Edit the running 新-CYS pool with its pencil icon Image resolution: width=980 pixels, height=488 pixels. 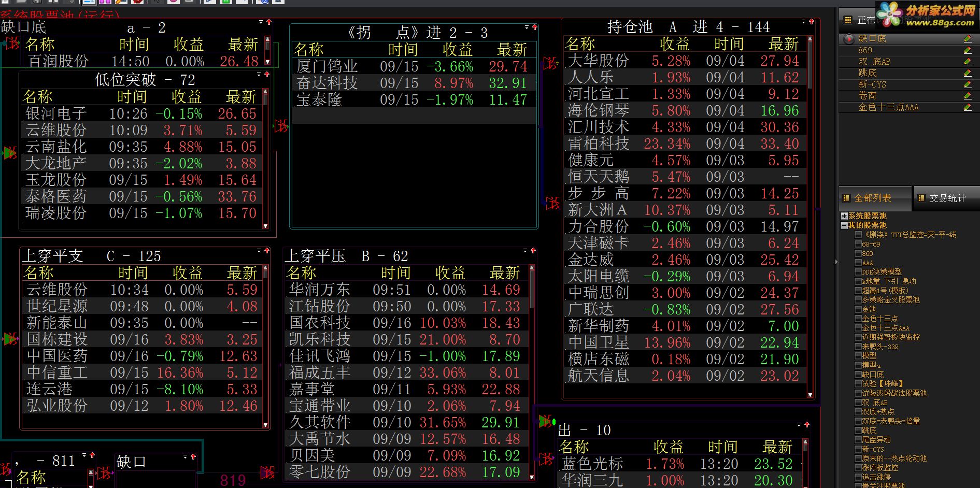click(967, 84)
